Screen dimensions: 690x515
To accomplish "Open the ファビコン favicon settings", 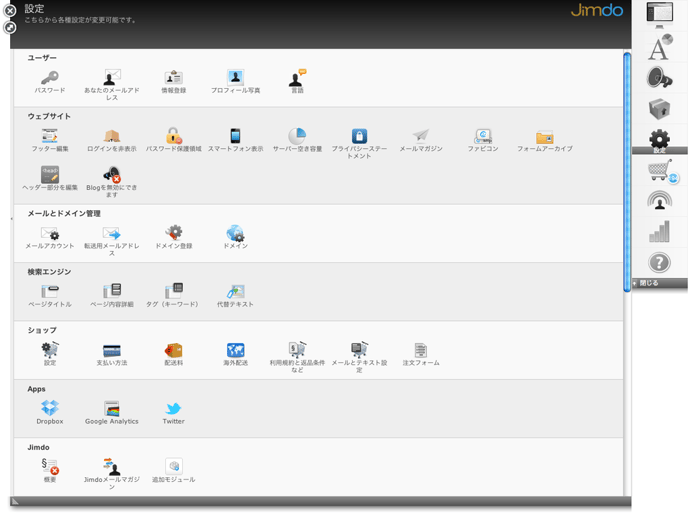I will click(483, 137).
